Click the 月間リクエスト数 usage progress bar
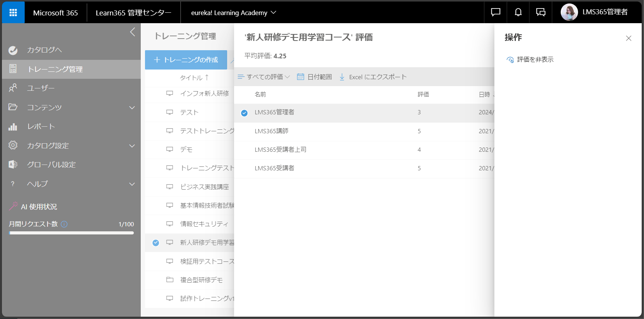The width and height of the screenshot is (644, 319). pyautogui.click(x=71, y=233)
